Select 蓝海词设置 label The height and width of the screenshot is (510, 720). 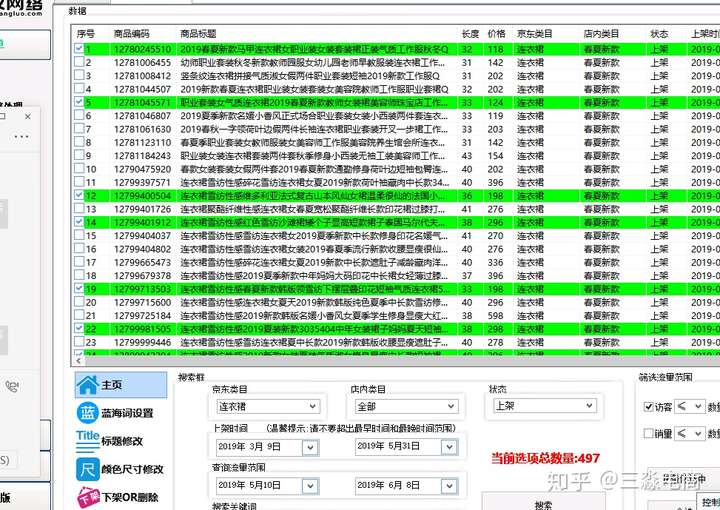[127, 413]
